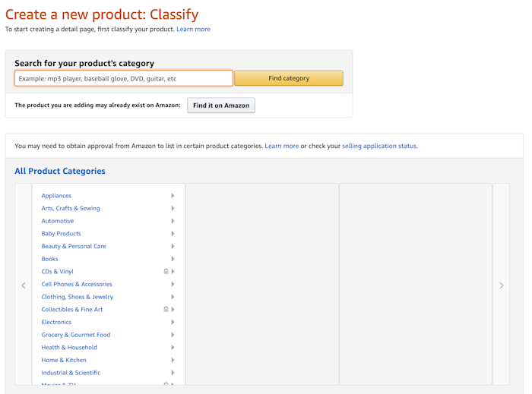
Task: Click the Find it on Amazon button
Action: tap(221, 106)
